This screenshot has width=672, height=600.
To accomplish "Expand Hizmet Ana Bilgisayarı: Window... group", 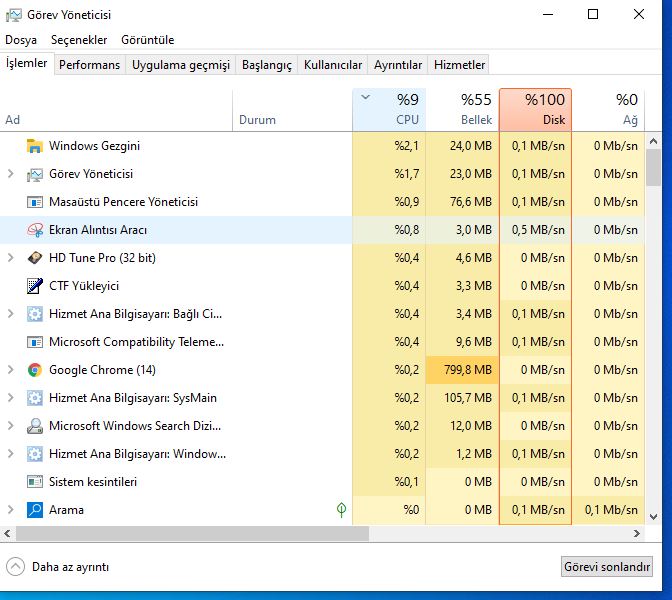I will pos(11,454).
